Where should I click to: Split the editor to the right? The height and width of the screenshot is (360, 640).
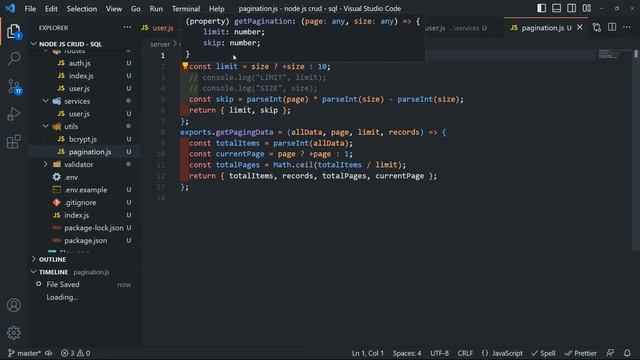(x=612, y=28)
